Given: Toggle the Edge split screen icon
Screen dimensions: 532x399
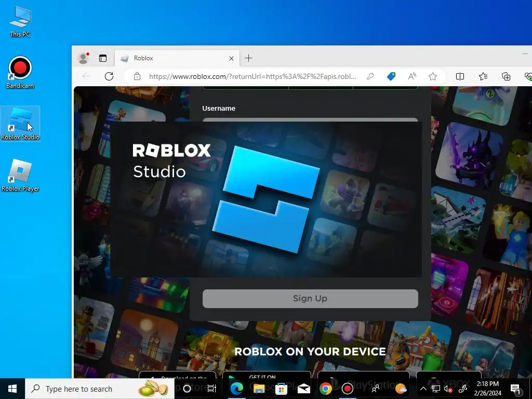Looking at the screenshot, I should tap(460, 76).
